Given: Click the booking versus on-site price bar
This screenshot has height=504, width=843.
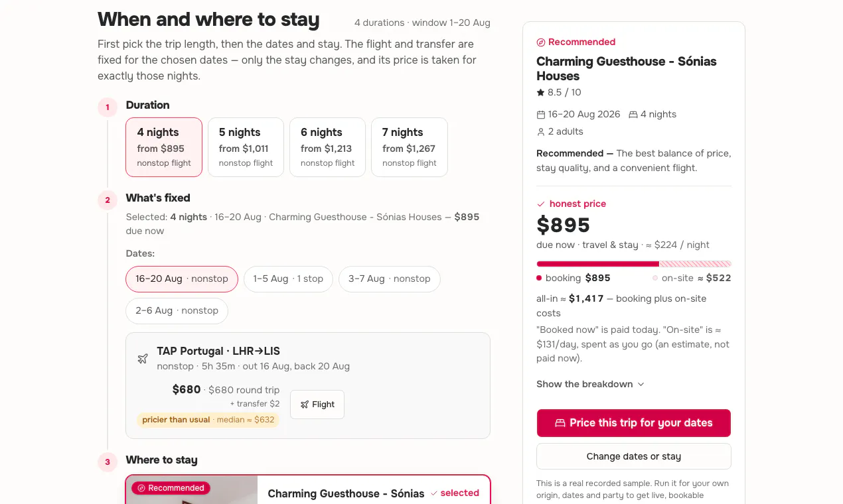Looking at the screenshot, I should point(634,264).
